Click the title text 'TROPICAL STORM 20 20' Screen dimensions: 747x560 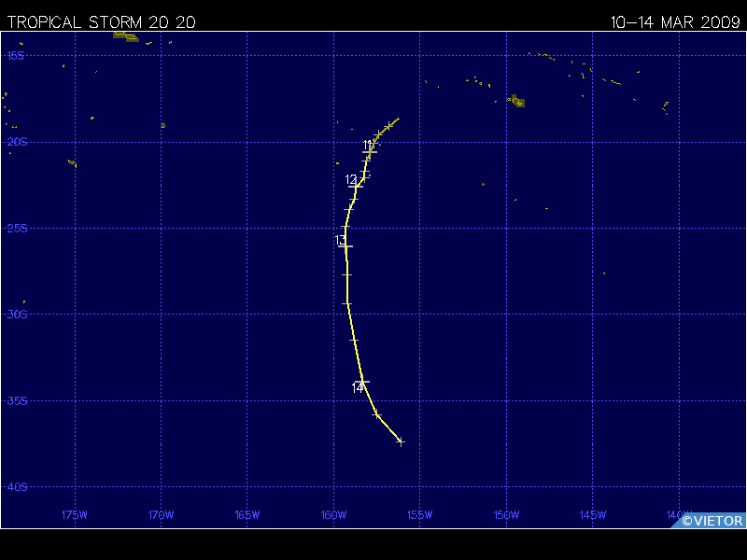pyautogui.click(x=102, y=22)
